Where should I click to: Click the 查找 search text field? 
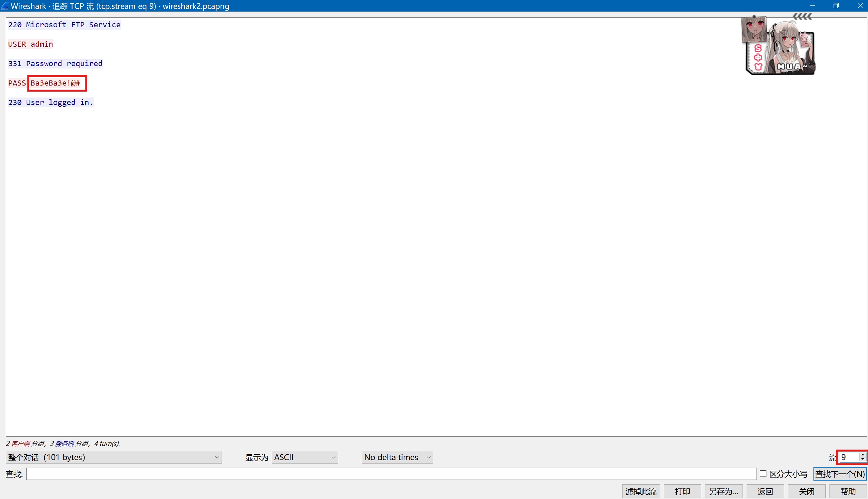(x=391, y=474)
